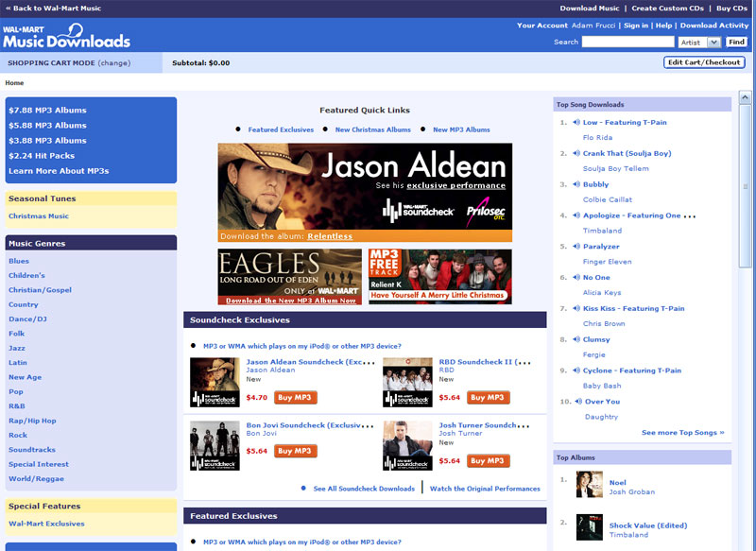756x551 pixels.
Task: Browse the Jazz genre
Action: [x=17, y=348]
